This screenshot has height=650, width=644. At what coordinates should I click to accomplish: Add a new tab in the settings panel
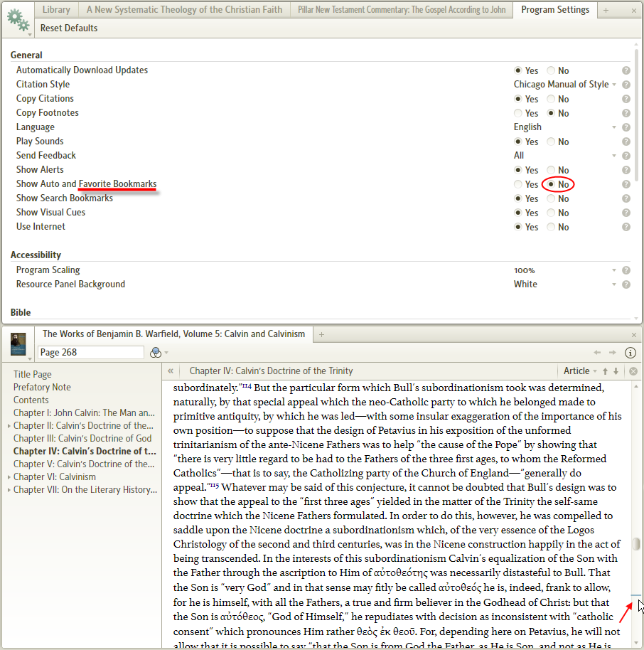(606, 11)
